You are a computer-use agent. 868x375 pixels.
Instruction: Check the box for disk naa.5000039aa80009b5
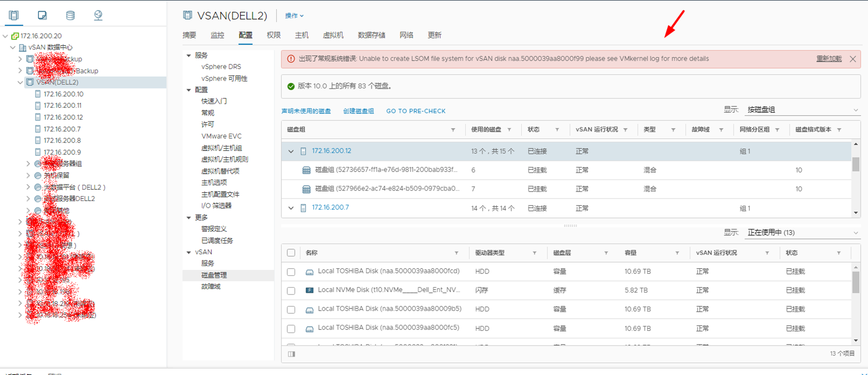point(291,310)
